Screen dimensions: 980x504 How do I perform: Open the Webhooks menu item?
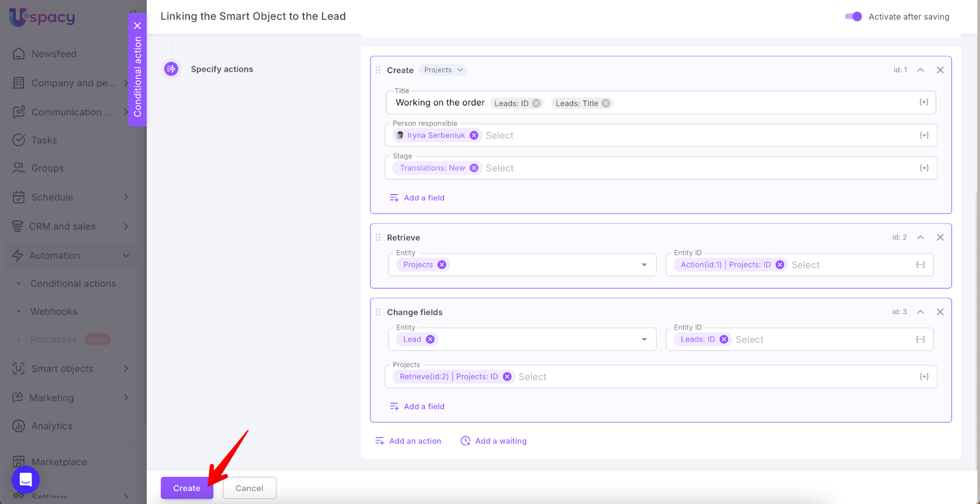54,312
